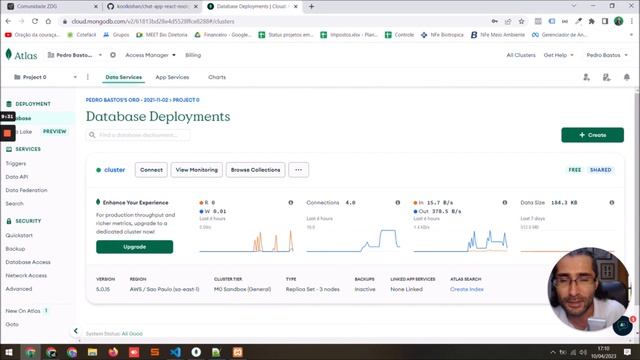Open Database Access in sidebar
640x360 pixels.
[28, 262]
